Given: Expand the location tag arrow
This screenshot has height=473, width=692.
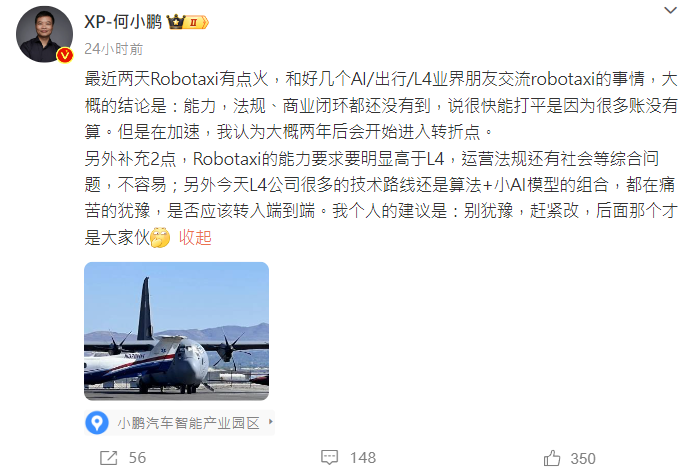Looking at the screenshot, I should click(271, 422).
